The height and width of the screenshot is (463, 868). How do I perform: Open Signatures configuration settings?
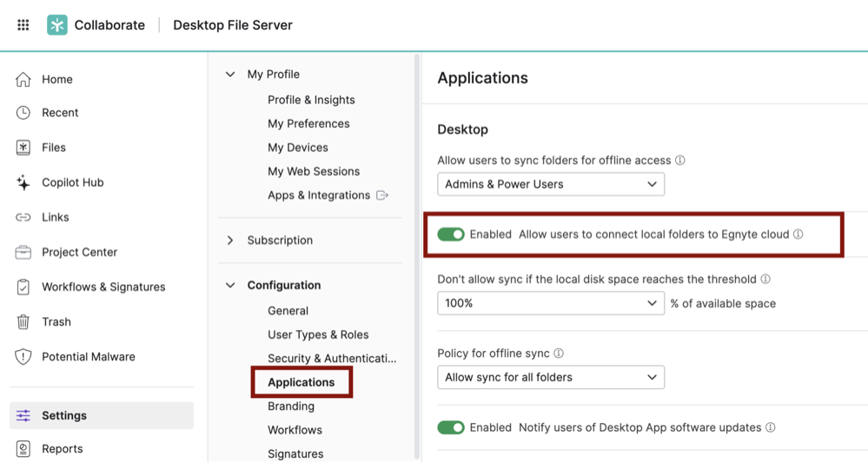point(295,453)
